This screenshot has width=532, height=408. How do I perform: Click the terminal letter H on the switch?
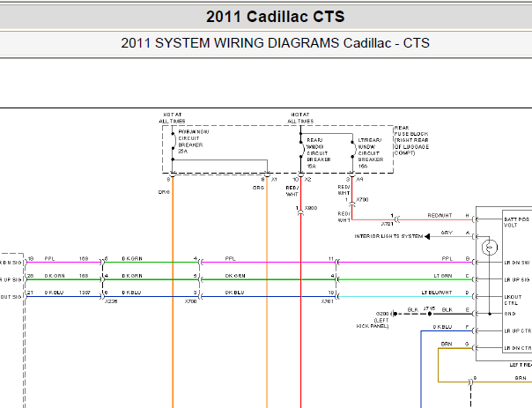click(x=467, y=216)
